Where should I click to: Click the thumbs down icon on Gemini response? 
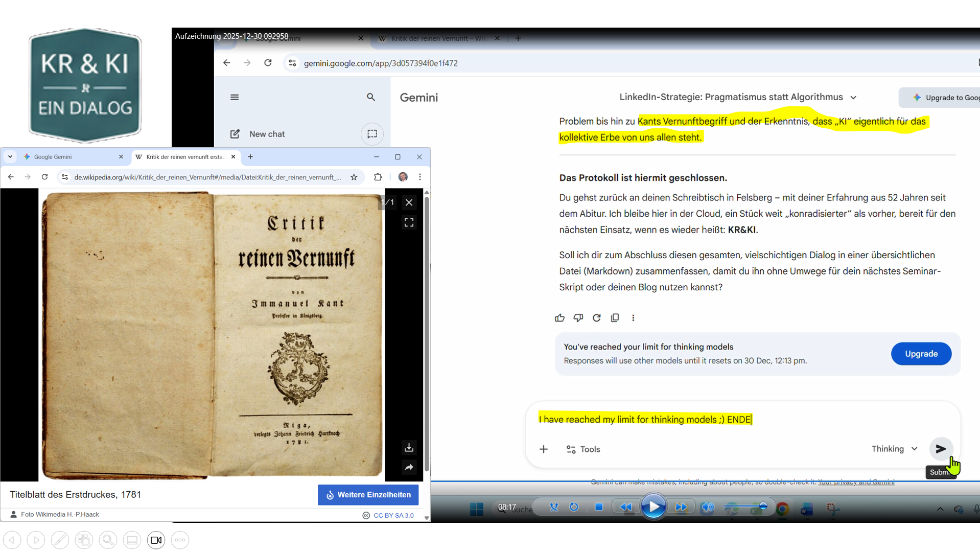[x=578, y=318]
